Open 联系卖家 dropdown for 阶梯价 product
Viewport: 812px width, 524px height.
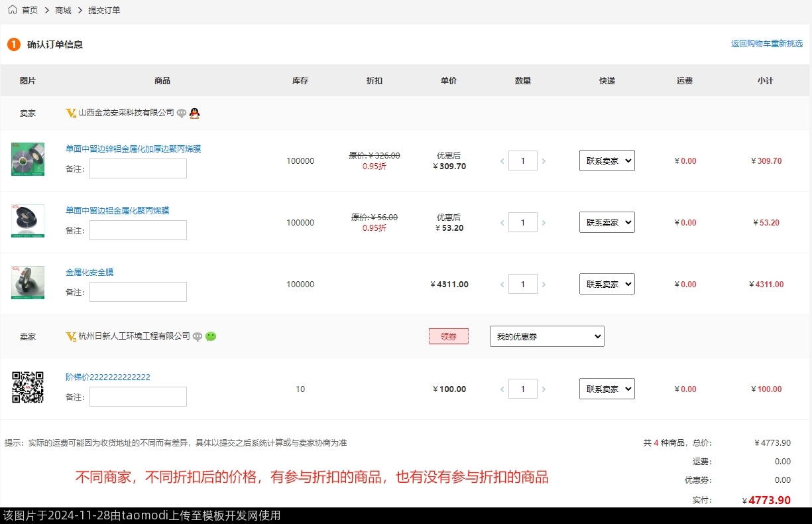607,389
